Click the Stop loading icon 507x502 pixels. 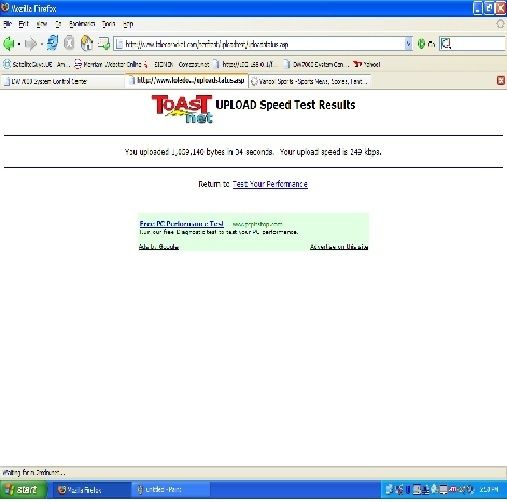[x=69, y=43]
